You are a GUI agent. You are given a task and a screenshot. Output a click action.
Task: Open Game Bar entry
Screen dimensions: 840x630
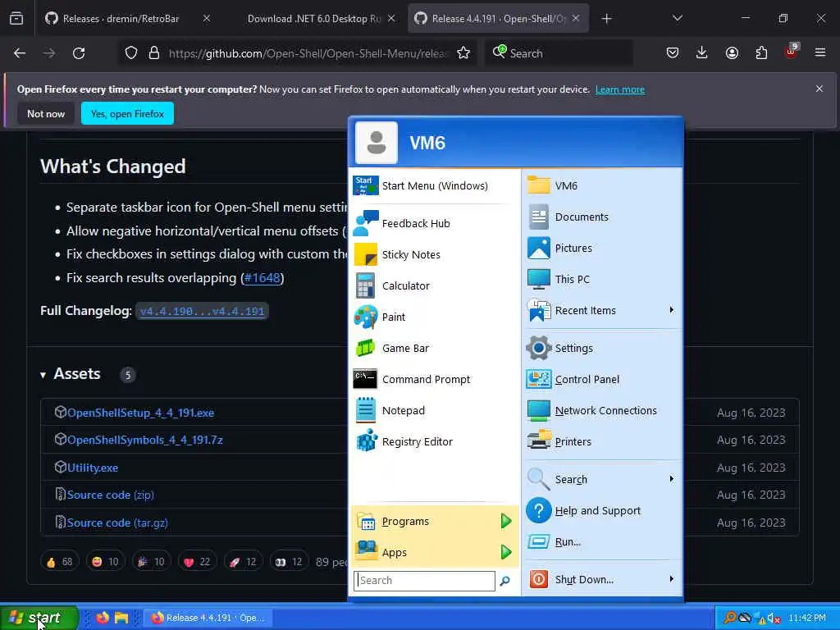434,348
